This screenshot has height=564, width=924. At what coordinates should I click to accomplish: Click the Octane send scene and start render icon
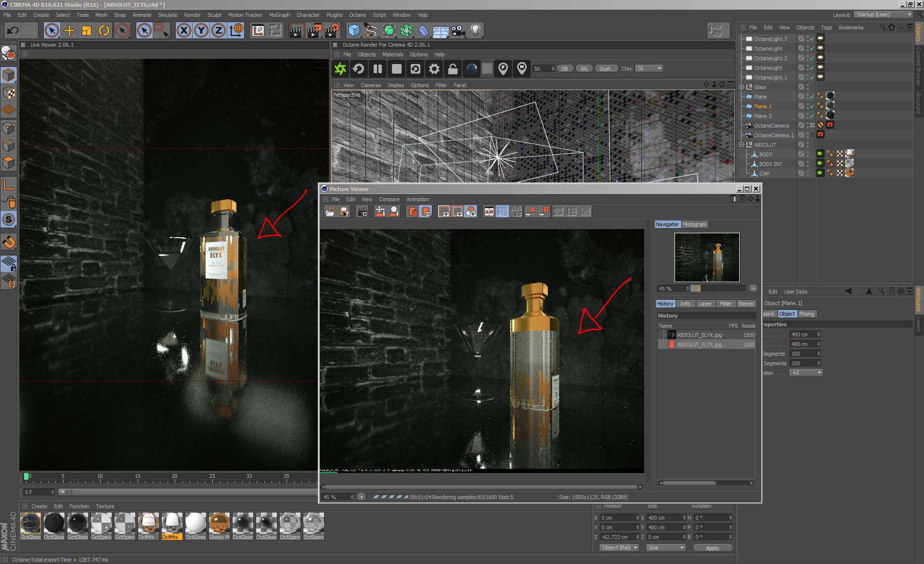(340, 69)
